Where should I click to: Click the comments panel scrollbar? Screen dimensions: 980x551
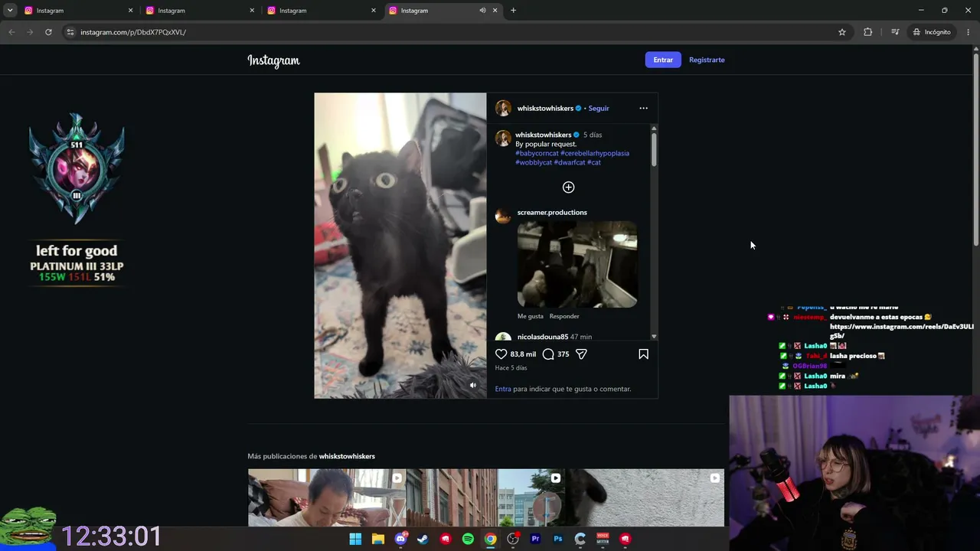(x=654, y=149)
